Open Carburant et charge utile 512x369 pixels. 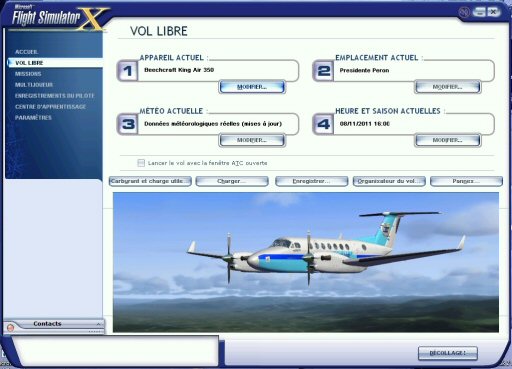pos(150,181)
